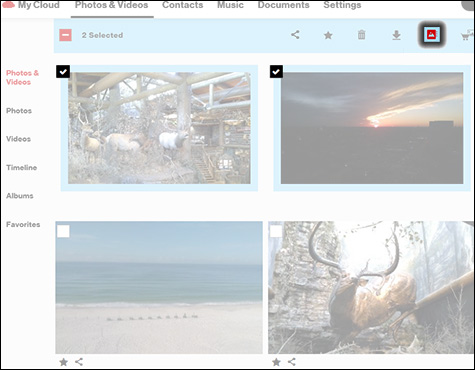Screen dimensions: 475x370
Task: Click the share icon in selection toolbar
Action: (x=295, y=35)
